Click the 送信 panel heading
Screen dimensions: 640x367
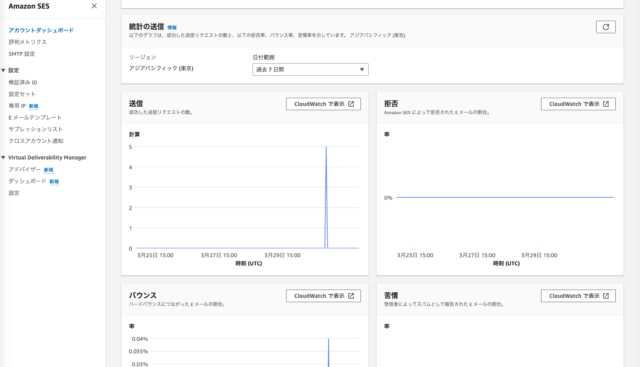click(x=136, y=104)
